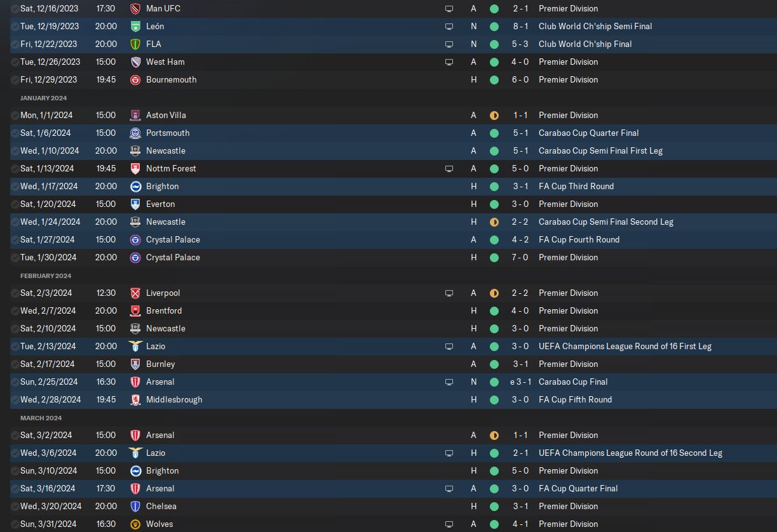The width and height of the screenshot is (777, 532).
Task: Open the Club World Ch'ship Final competition link
Action: click(x=585, y=44)
